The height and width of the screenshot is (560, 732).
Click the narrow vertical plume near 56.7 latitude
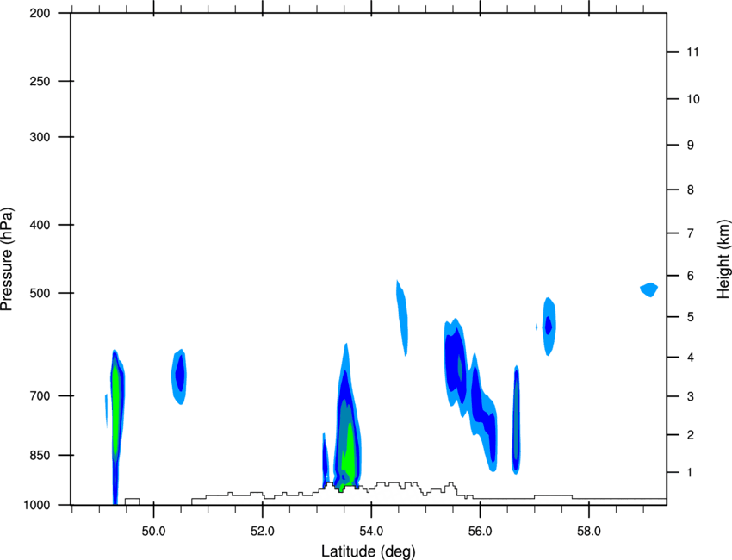click(x=516, y=420)
